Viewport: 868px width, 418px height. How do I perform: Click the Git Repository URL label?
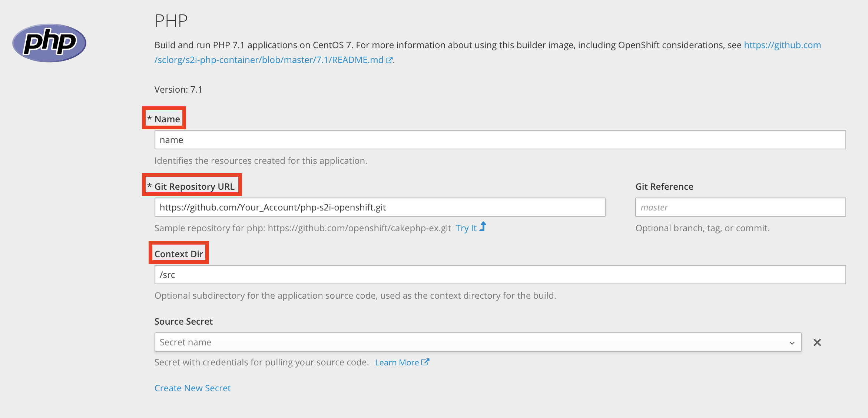pyautogui.click(x=194, y=186)
